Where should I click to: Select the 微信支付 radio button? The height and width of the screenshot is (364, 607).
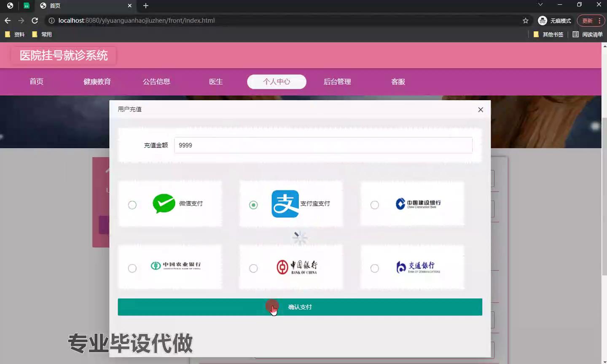click(x=132, y=205)
